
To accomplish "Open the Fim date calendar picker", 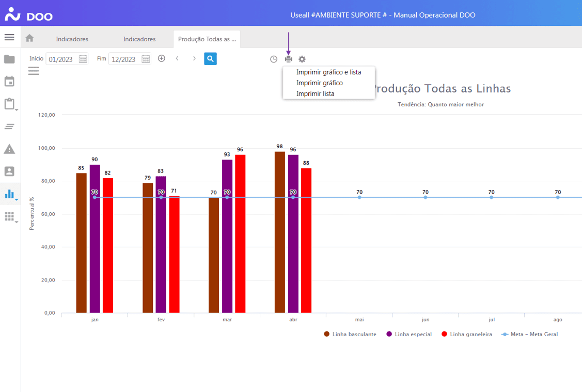I will point(146,59).
